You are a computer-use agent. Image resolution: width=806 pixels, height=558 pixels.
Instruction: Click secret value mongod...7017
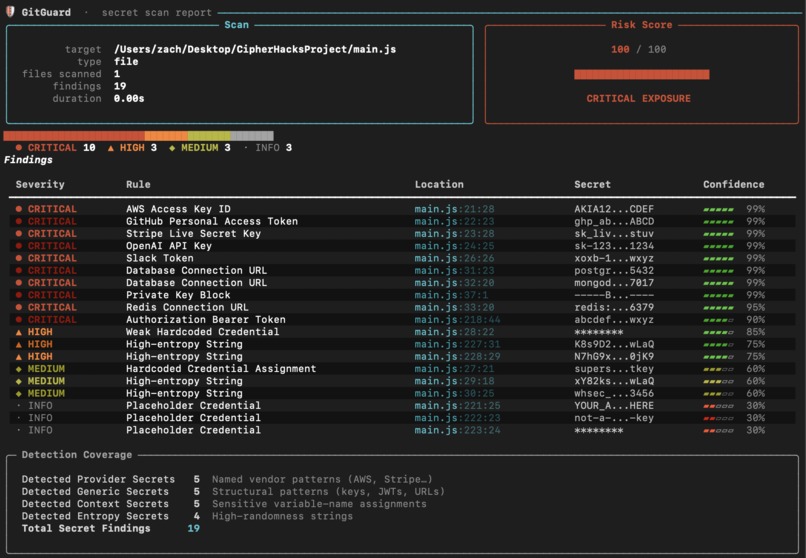click(x=614, y=283)
